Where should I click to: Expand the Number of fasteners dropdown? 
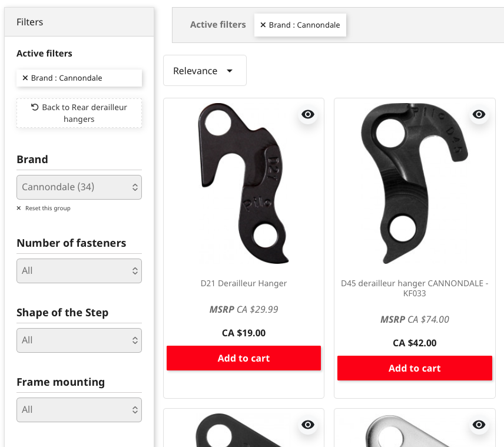point(79,271)
